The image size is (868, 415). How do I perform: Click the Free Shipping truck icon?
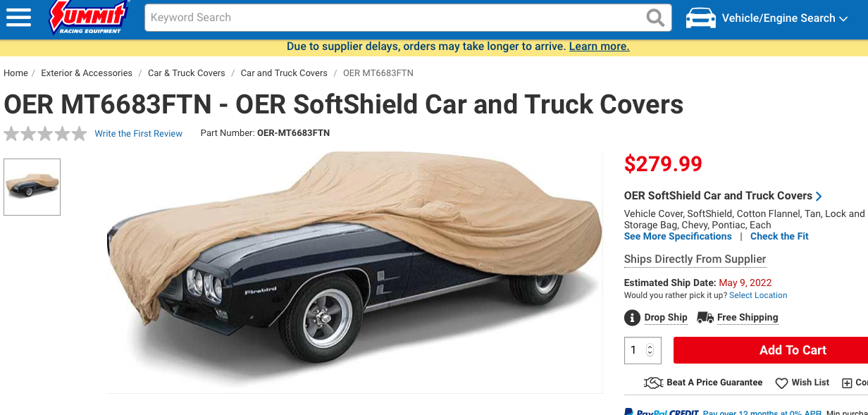(x=705, y=318)
